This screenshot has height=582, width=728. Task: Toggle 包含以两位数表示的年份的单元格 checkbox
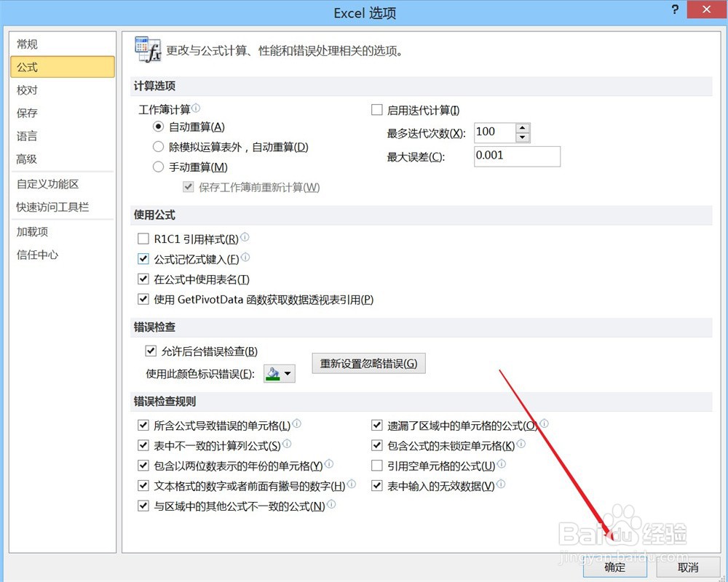click(x=143, y=466)
